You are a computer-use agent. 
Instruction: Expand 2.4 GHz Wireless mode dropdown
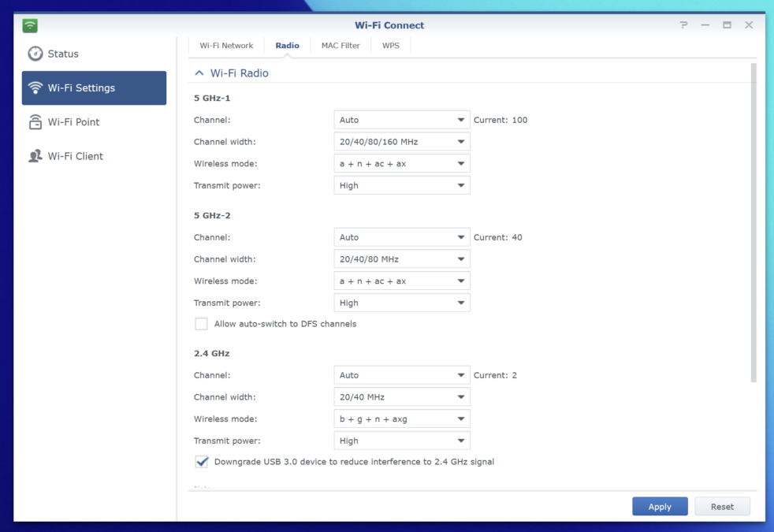click(402, 419)
